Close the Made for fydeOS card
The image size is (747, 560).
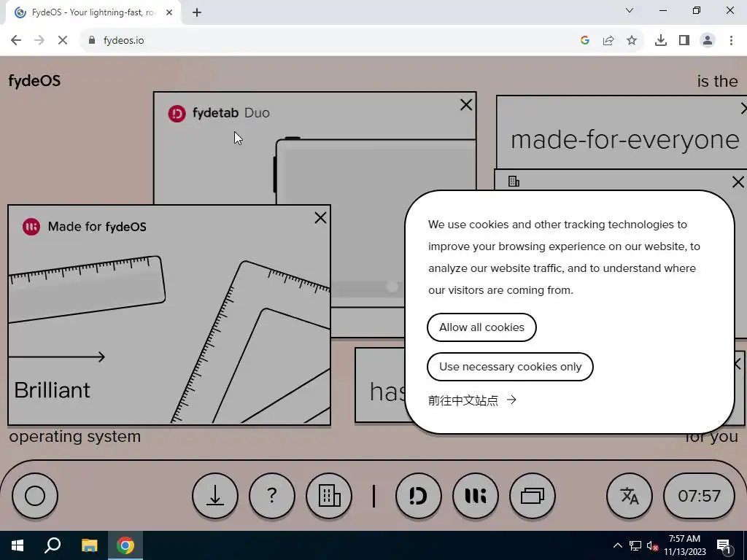coord(321,217)
